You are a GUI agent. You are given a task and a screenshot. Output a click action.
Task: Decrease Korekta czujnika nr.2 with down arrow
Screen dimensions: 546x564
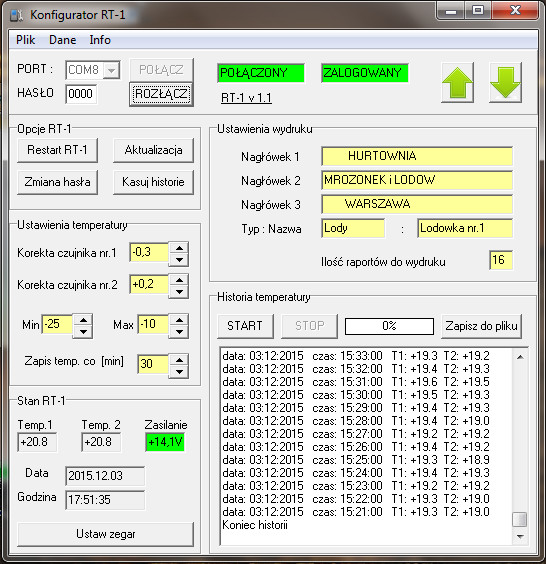point(179,292)
